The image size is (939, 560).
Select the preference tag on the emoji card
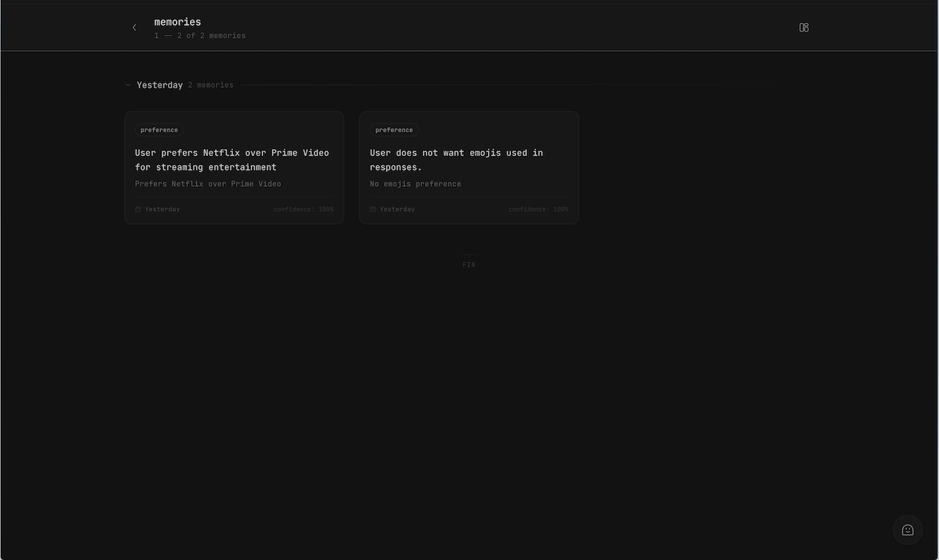393,129
